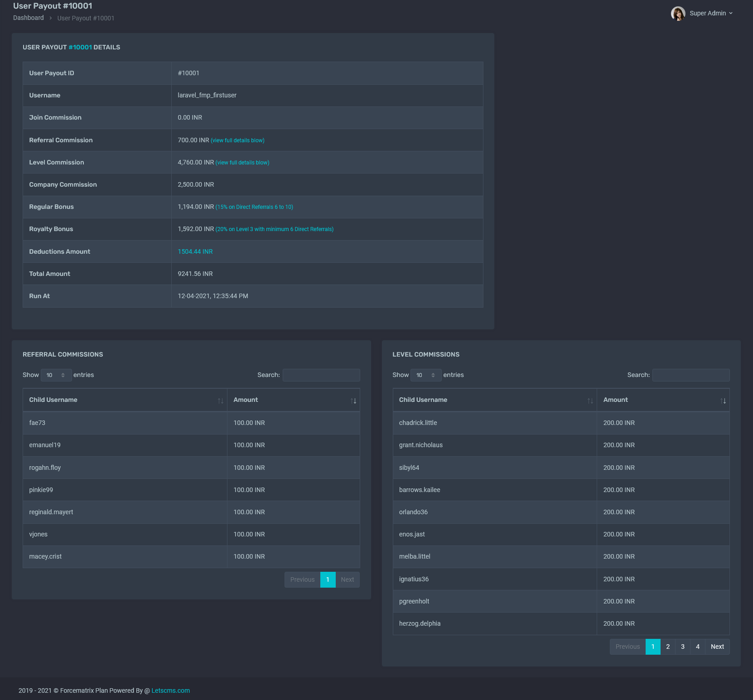Sort Level Commissions by Amount column

663,400
